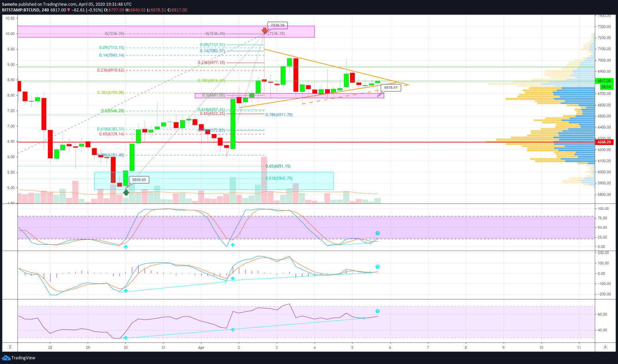Image resolution: width=618 pixels, height=364 pixels.
Task: Click the 7000.00 price scale label
Action: [x=604, y=60]
